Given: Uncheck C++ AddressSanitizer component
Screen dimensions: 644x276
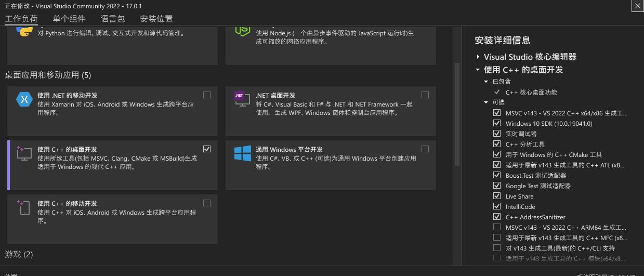Looking at the screenshot, I should [497, 217].
